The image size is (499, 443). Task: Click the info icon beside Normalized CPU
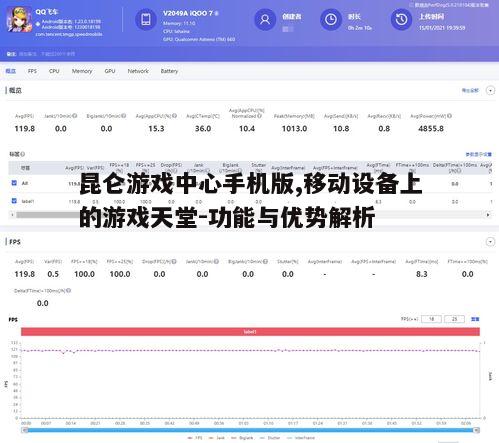(x=259, y=116)
